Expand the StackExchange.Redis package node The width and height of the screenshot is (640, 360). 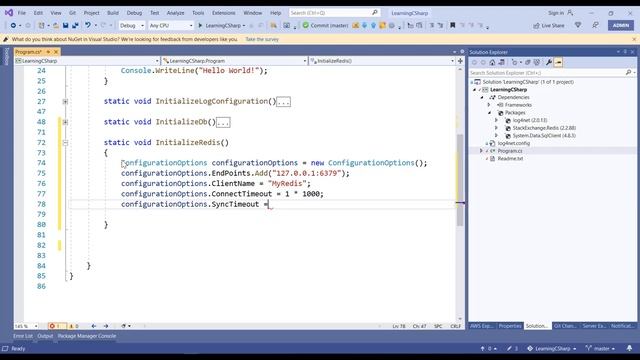pyautogui.click(x=496, y=128)
